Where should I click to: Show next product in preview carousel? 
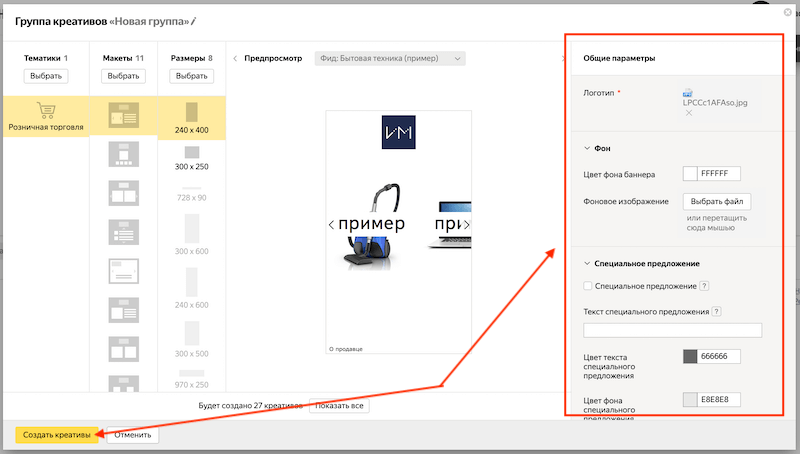(x=466, y=224)
